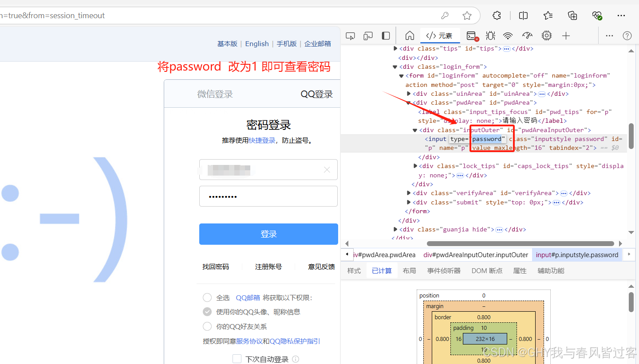Check the 全选 permission option

[207, 297]
